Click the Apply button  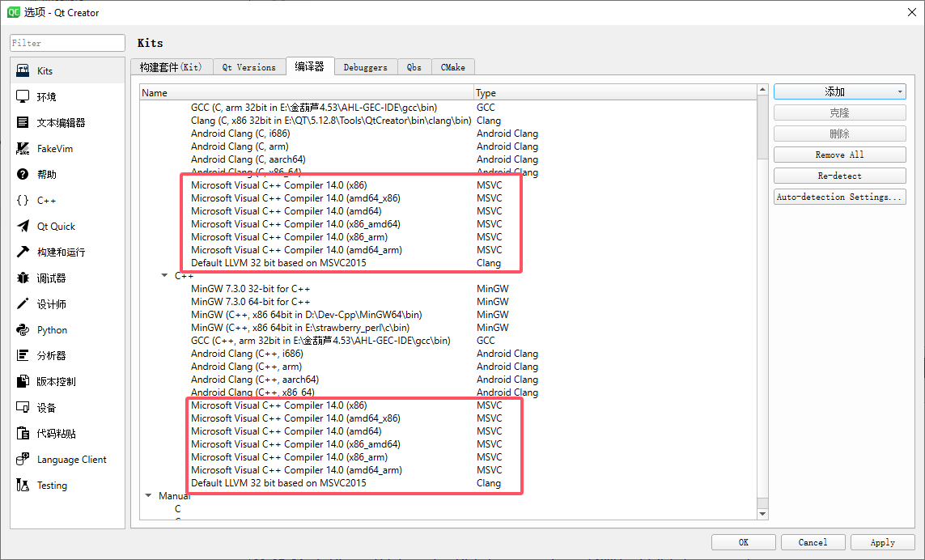pyautogui.click(x=882, y=542)
